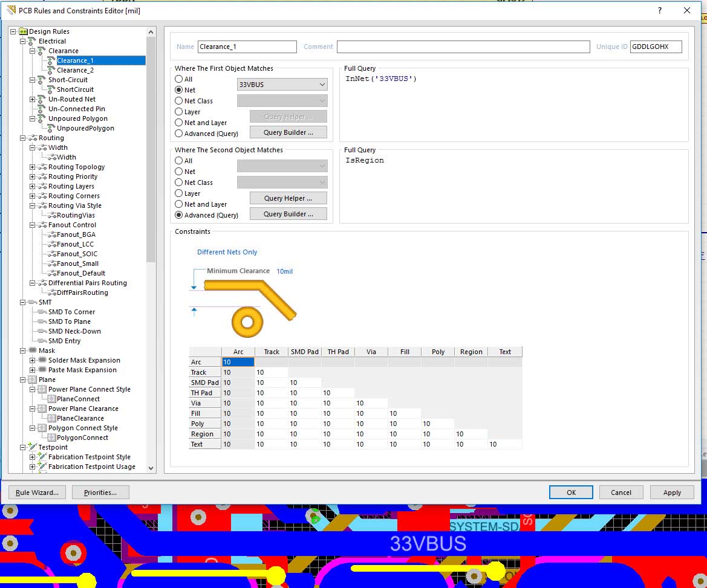Click the Routing category icon

point(32,138)
